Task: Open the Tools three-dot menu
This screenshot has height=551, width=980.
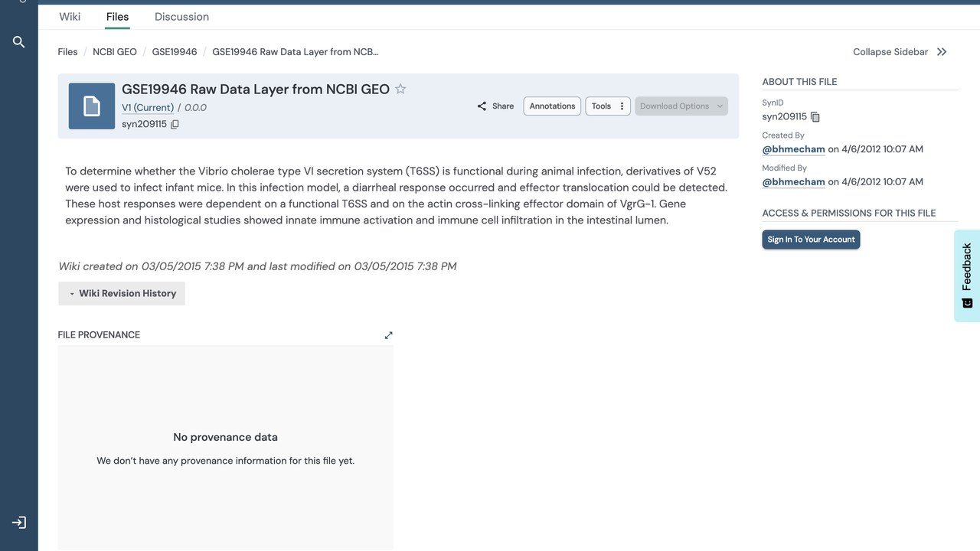Action: (x=622, y=106)
